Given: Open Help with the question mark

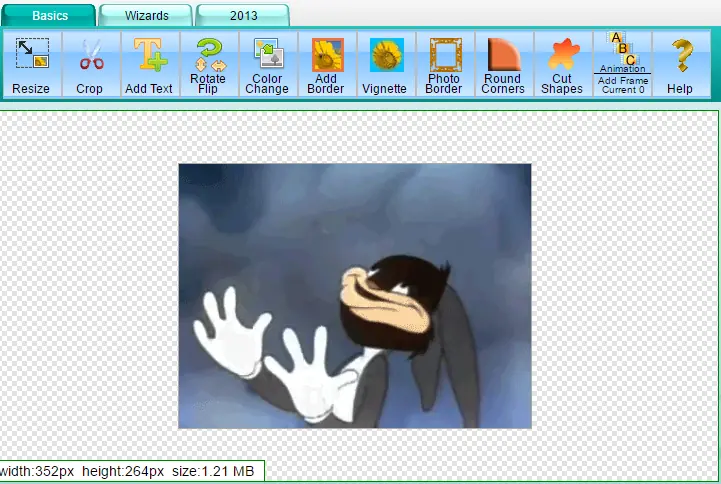Looking at the screenshot, I should point(680,64).
